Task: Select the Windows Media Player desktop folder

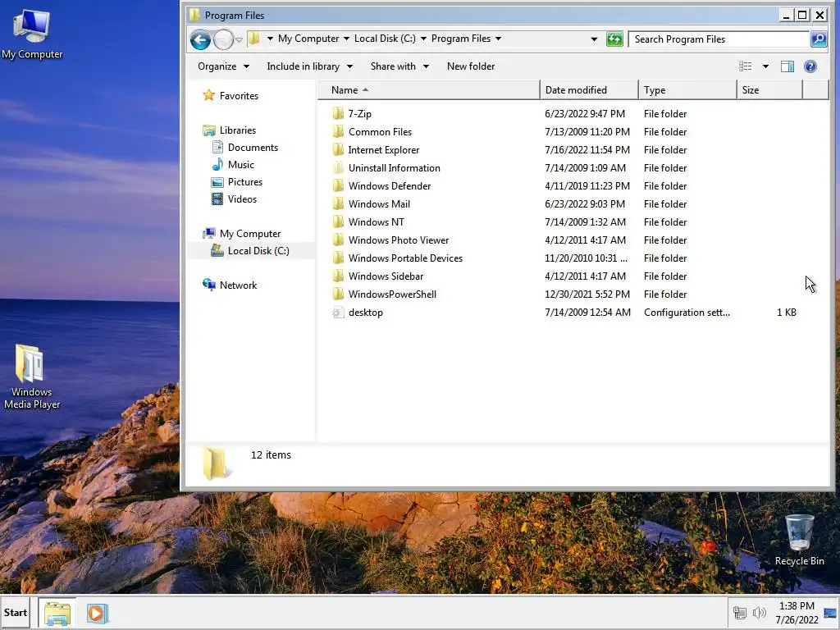Action: [x=32, y=377]
